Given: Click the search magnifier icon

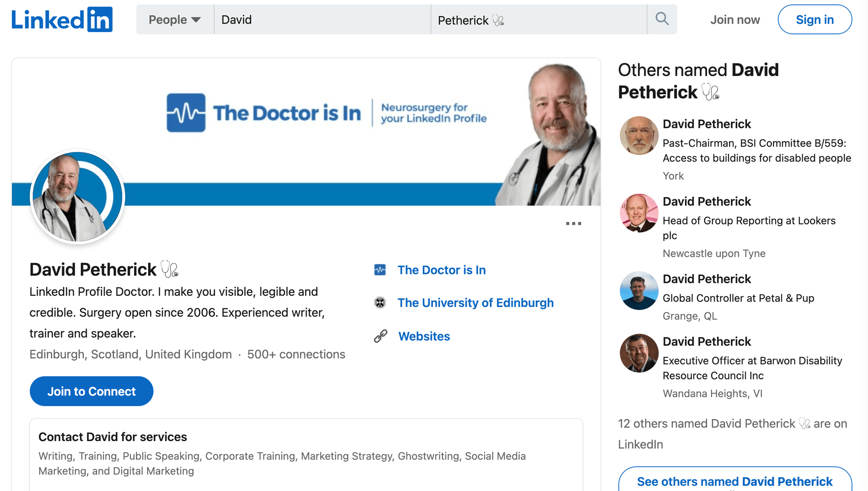Looking at the screenshot, I should tap(662, 19).
